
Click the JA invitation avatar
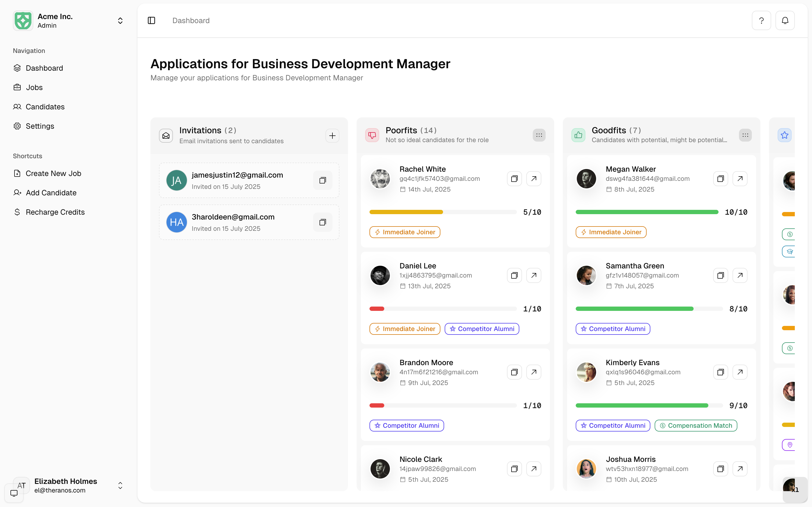[177, 180]
